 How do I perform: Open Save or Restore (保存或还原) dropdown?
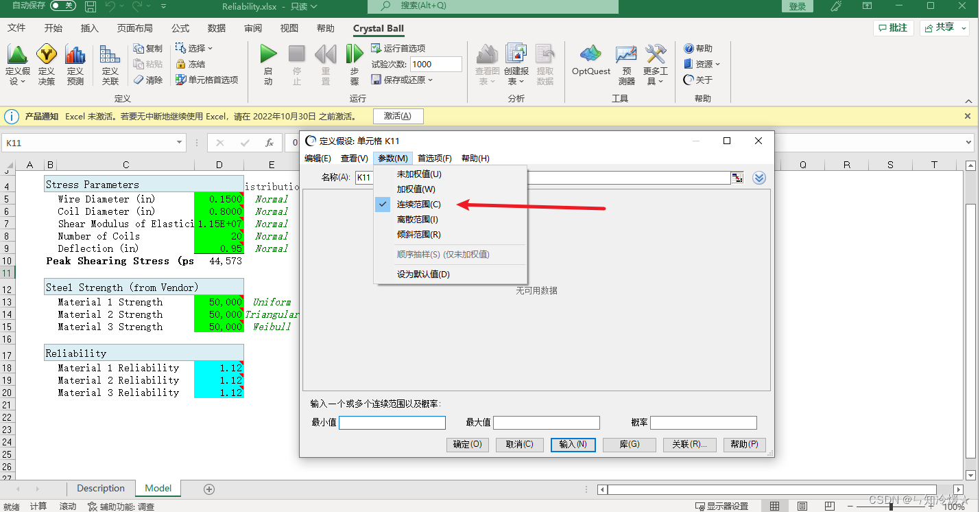point(402,80)
